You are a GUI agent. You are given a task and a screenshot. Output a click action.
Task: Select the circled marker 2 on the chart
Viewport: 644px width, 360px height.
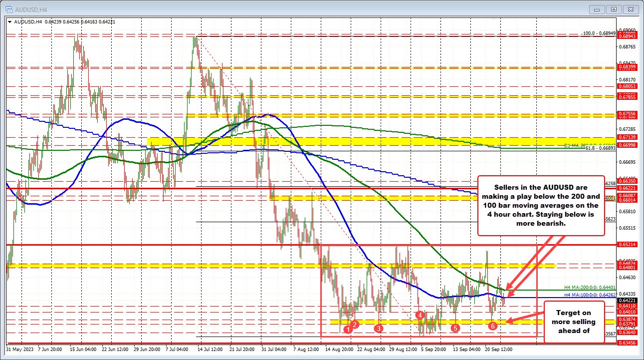(355, 324)
